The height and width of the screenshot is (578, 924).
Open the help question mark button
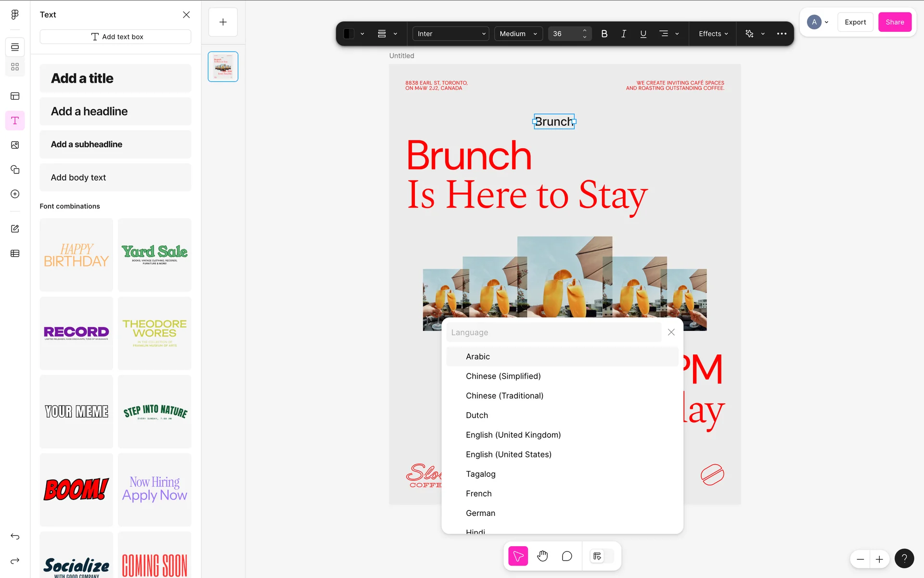904,559
